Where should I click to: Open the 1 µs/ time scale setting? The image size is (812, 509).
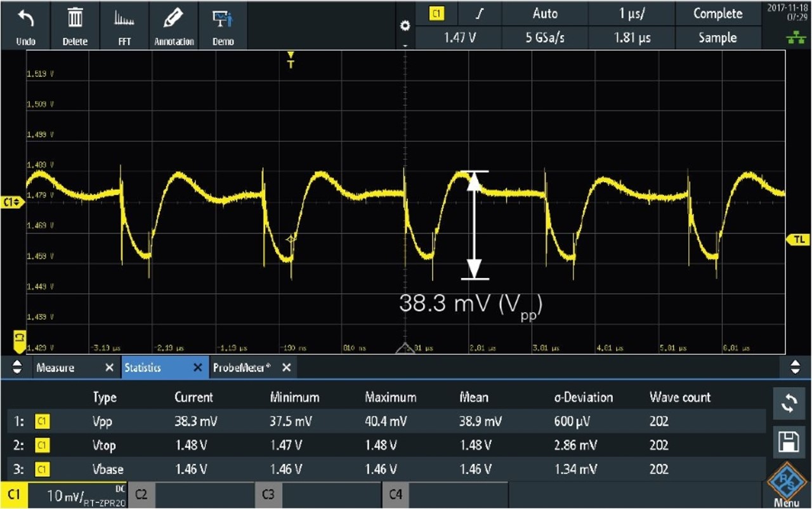632,13
